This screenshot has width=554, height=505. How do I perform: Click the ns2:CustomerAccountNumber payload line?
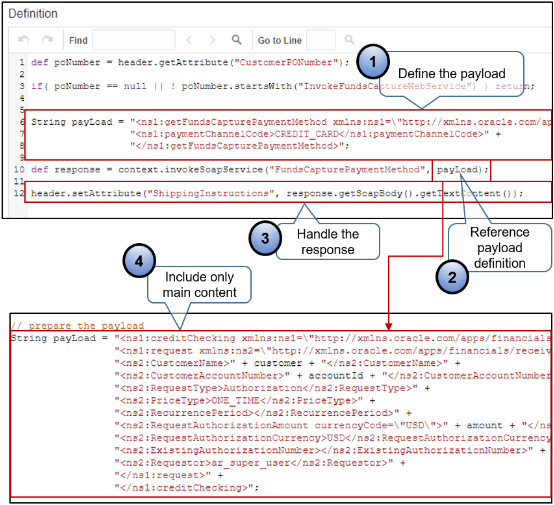tap(332, 376)
